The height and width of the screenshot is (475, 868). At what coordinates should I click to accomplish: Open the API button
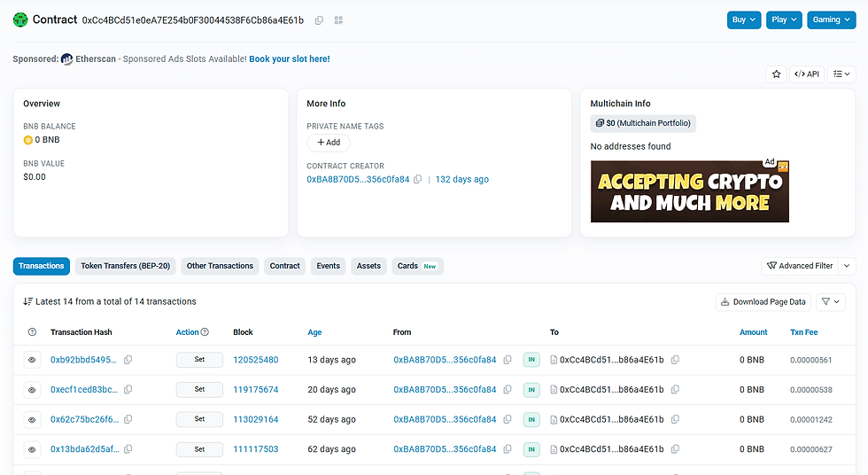pyautogui.click(x=807, y=74)
